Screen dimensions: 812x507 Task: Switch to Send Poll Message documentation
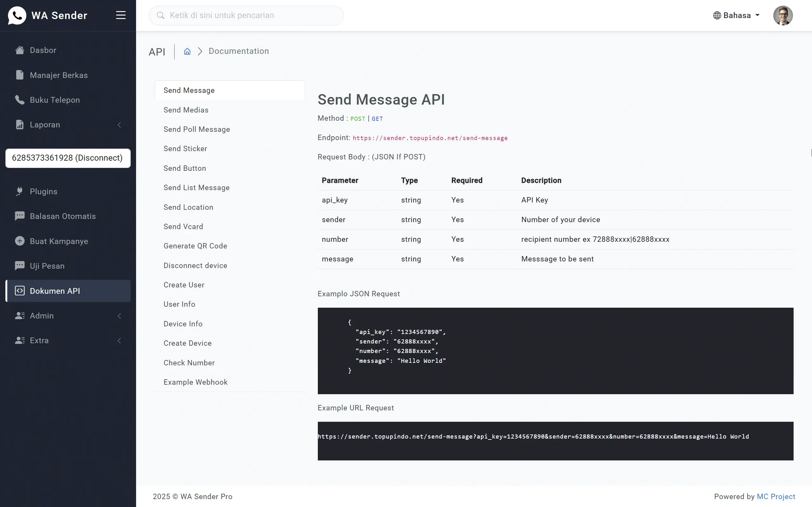(x=197, y=129)
